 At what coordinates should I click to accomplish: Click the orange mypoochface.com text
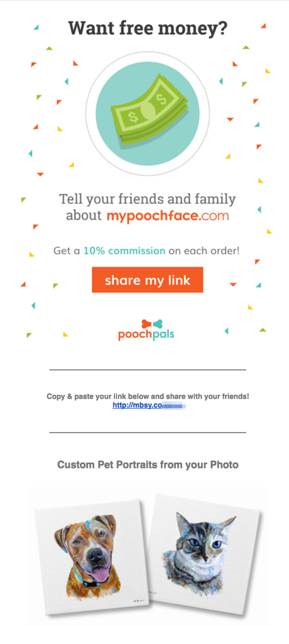168,216
